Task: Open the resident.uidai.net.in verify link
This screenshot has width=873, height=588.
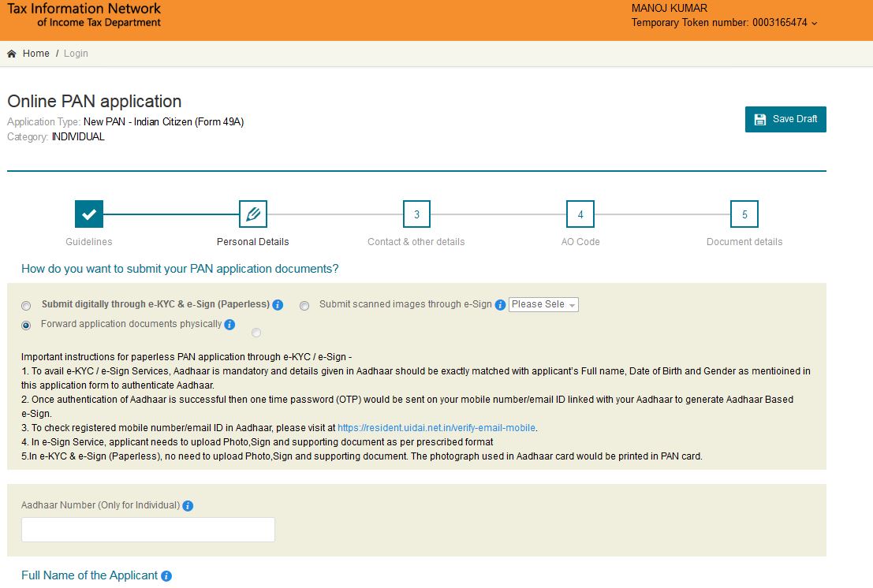Action: (x=436, y=428)
